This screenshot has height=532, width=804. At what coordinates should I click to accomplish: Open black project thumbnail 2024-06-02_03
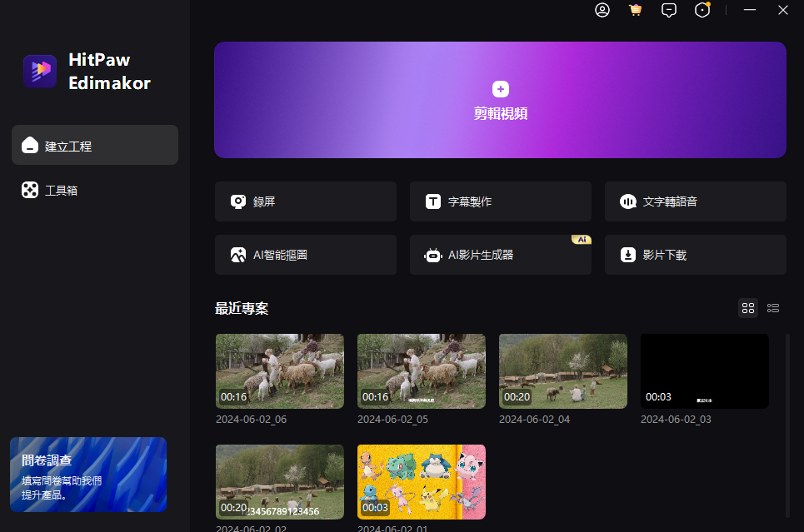pos(705,371)
